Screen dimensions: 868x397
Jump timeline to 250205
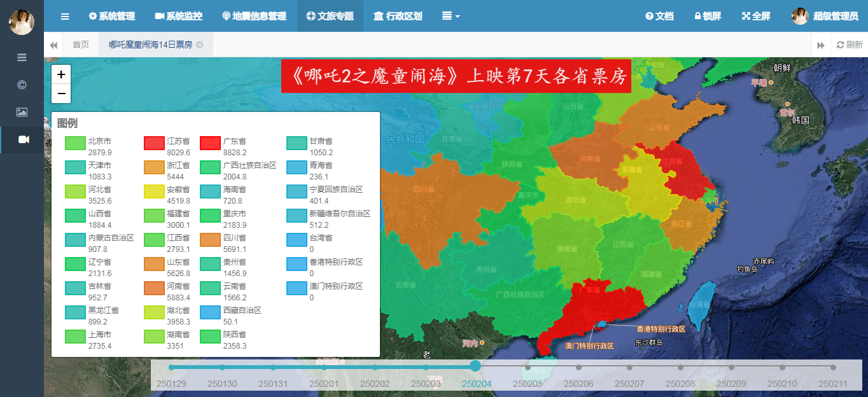[x=528, y=367]
